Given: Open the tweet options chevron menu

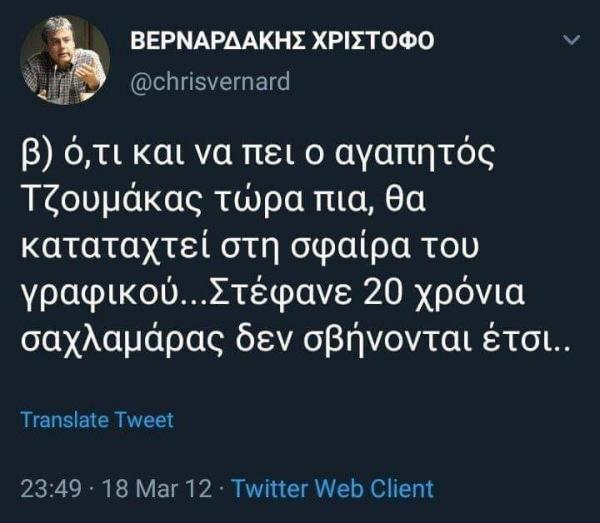Looking at the screenshot, I should point(572,42).
